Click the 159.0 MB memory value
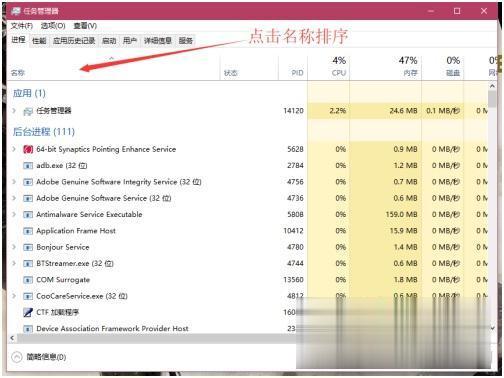Viewport: 504px width, 378px height. tap(401, 214)
